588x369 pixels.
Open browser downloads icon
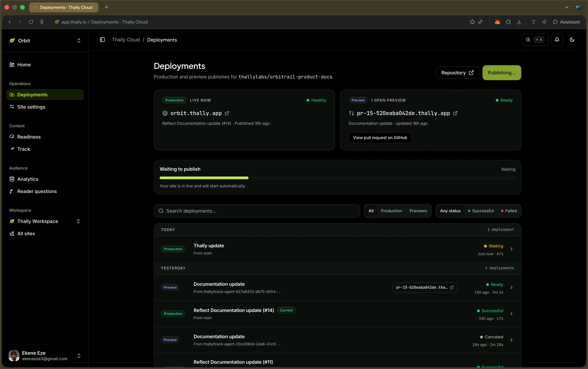click(x=519, y=22)
